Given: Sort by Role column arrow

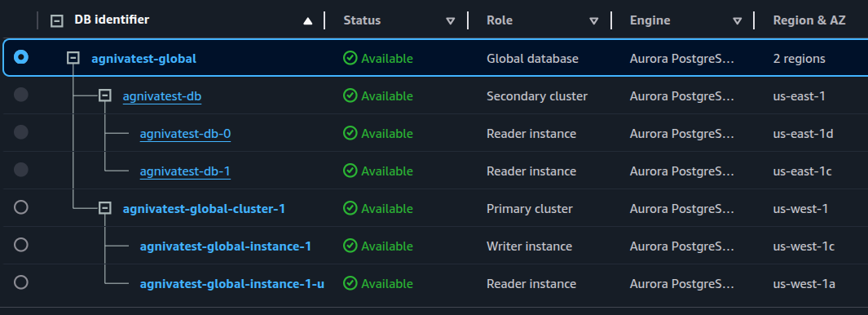Looking at the screenshot, I should tap(594, 21).
